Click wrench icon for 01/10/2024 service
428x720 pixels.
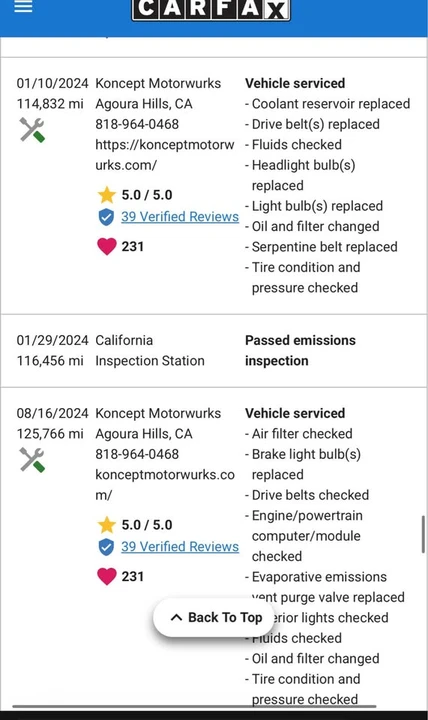[32, 130]
